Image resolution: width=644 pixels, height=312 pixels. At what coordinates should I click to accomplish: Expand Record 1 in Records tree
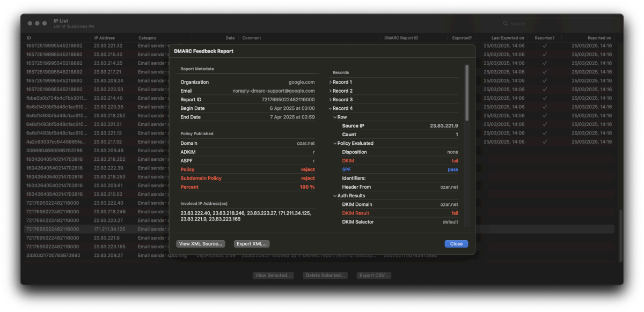coord(331,83)
